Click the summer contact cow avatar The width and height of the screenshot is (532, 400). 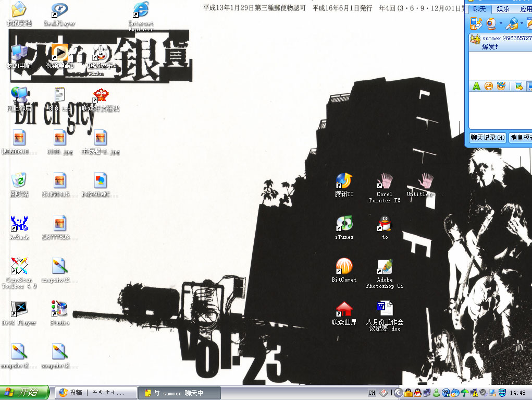(x=475, y=39)
